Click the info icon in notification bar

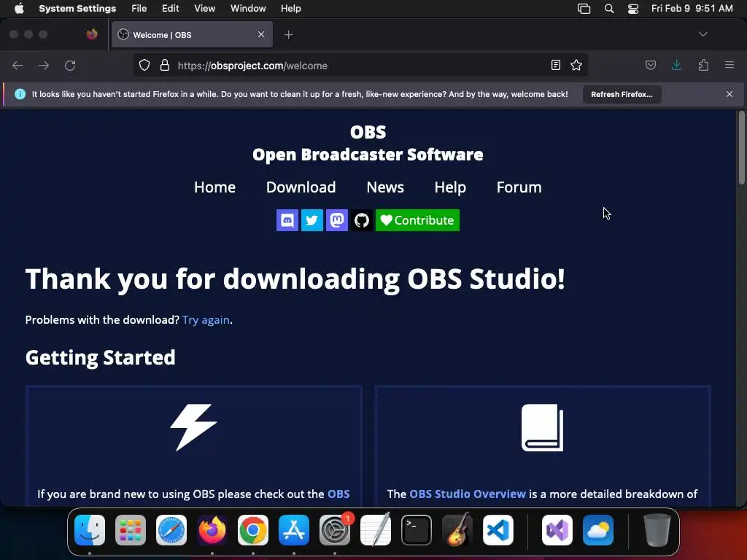[20, 94]
